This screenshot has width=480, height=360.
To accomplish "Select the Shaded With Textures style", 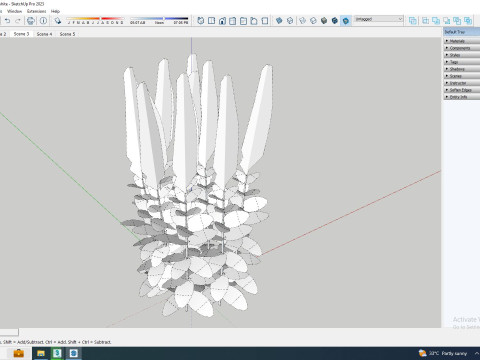I will [x=335, y=21].
